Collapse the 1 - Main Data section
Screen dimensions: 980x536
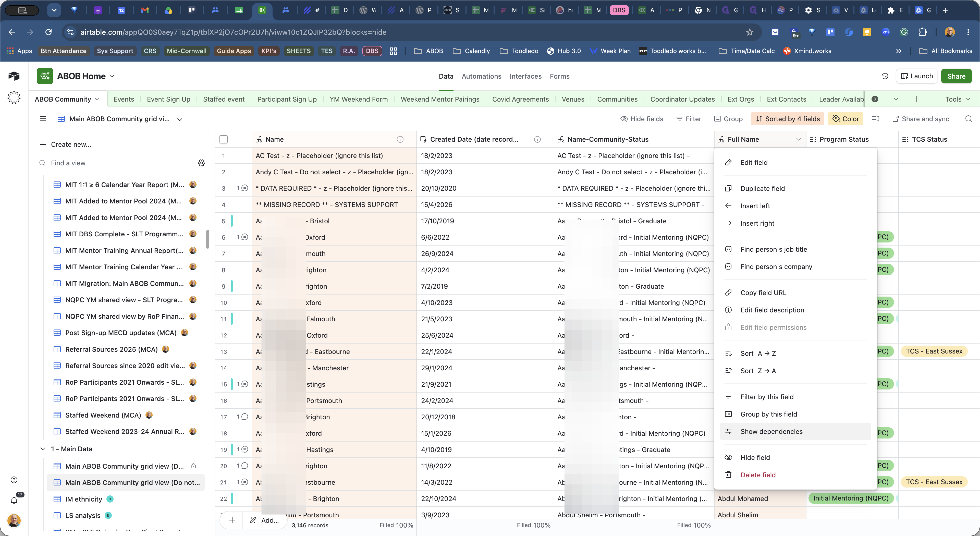click(43, 449)
